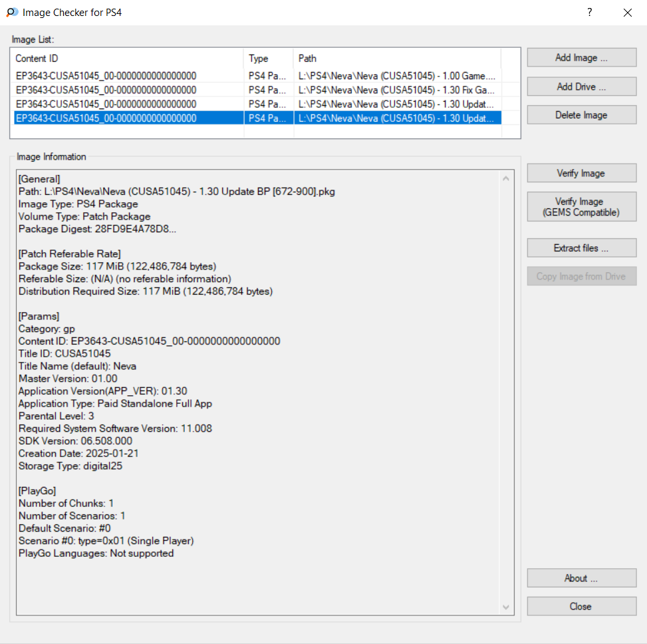Open the About dialog button
Viewport: 647px width, 644px height.
pos(581,578)
